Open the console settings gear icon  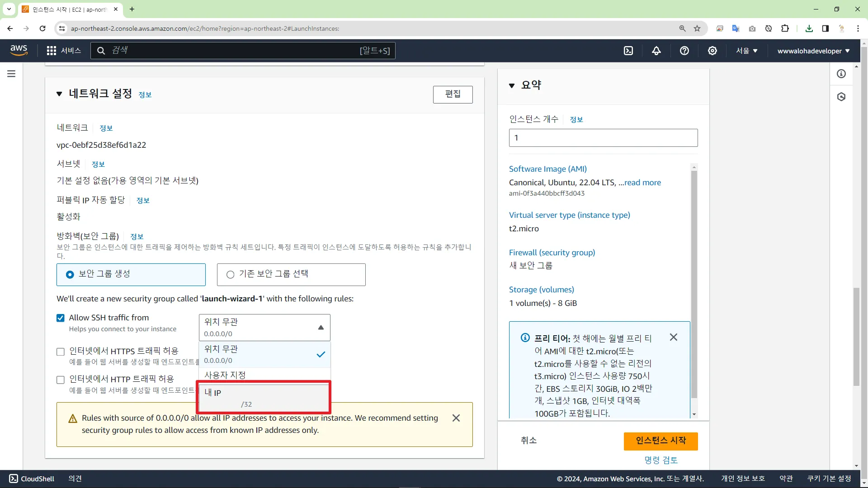712,51
